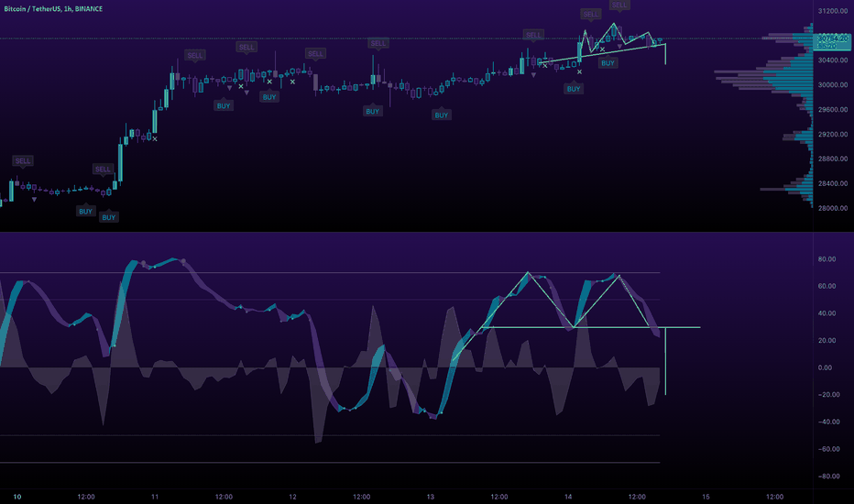The width and height of the screenshot is (854, 504).
Task: Click the oscillator 0.00 scale label
Action: click(x=825, y=367)
